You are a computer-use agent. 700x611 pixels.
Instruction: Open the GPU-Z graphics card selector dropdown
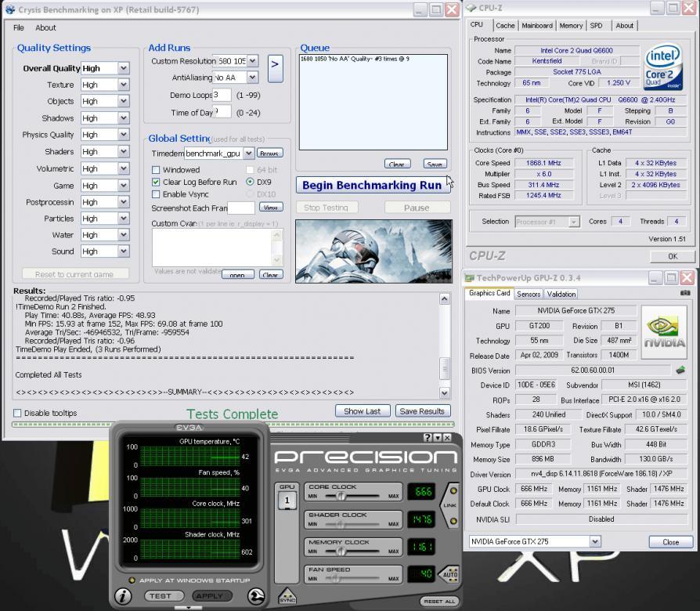[x=594, y=541]
